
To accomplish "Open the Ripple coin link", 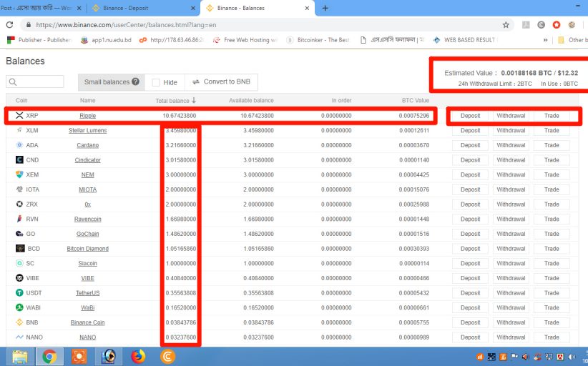I will pos(87,116).
